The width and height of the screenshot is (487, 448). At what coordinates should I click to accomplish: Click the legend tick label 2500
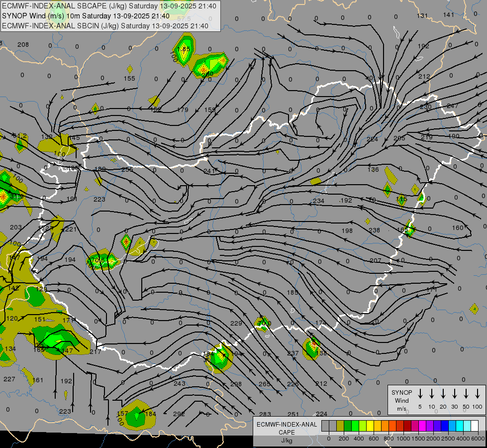pos(448,439)
